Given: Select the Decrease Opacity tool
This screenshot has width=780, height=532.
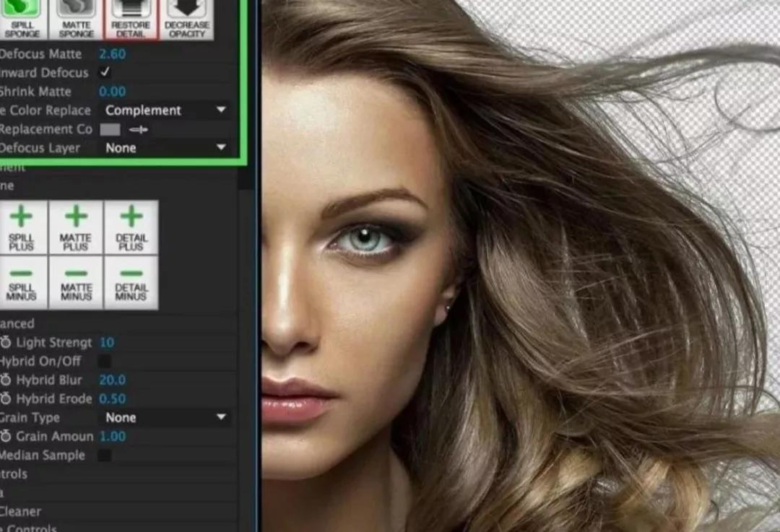Looking at the screenshot, I should tap(186, 19).
